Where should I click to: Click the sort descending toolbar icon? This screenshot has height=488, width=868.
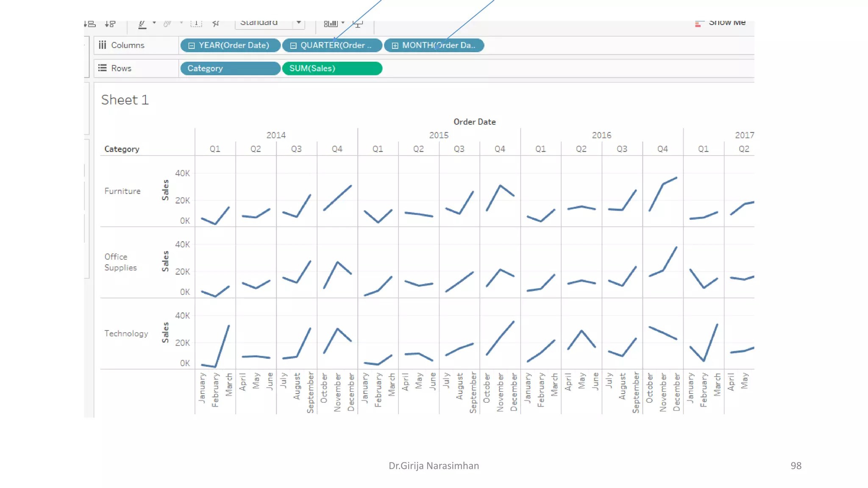pos(110,24)
